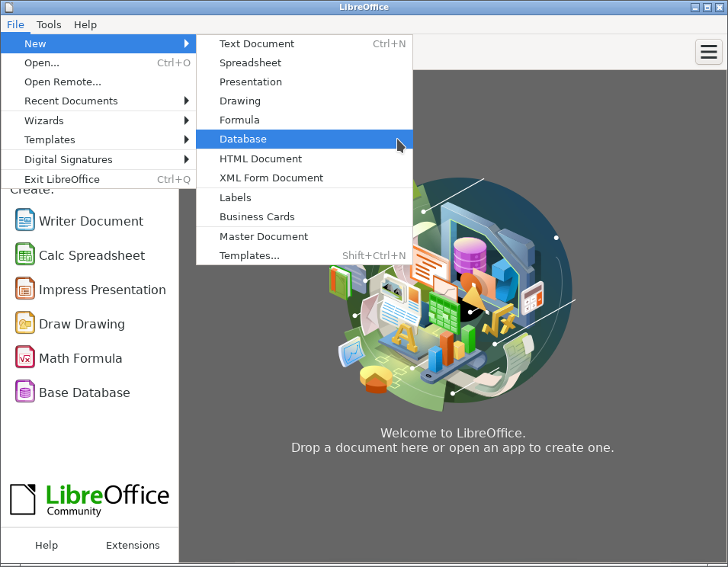This screenshot has height=567, width=728.
Task: Maximize the LibreOffice window
Action: pyautogui.click(x=707, y=8)
